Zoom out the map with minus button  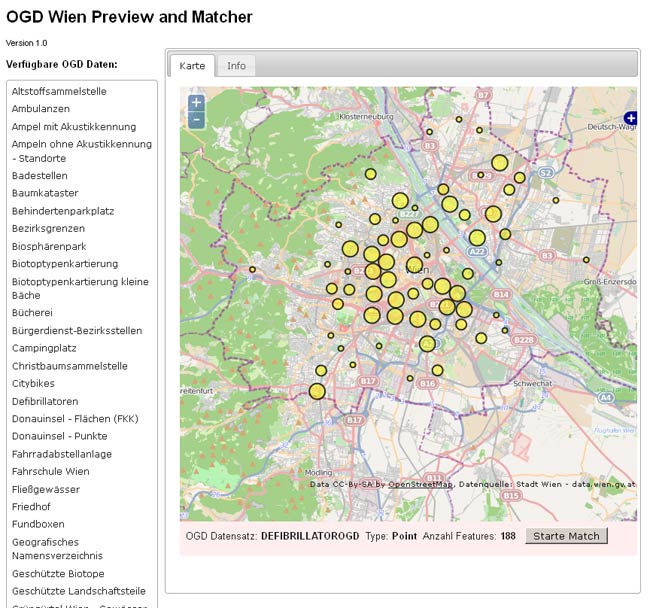196,121
